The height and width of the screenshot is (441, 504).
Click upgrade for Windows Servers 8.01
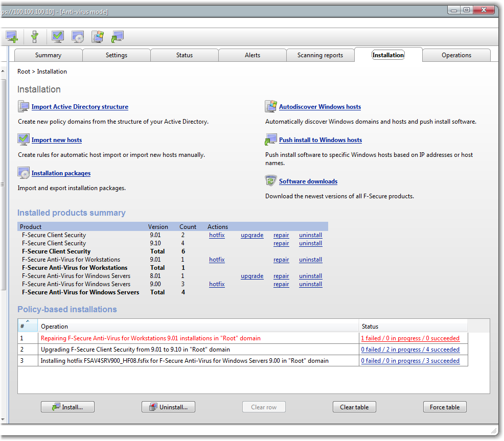click(252, 276)
